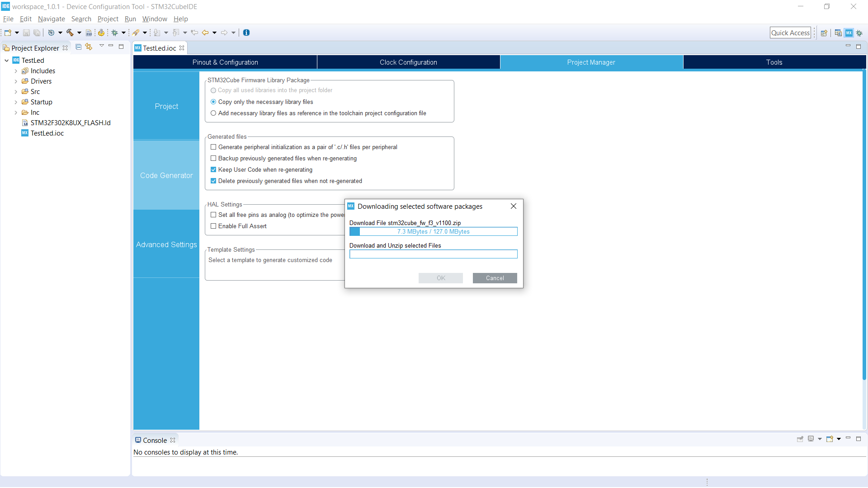Click OK in the download dialog
Viewport: 868px width, 488px height.
coord(441,278)
